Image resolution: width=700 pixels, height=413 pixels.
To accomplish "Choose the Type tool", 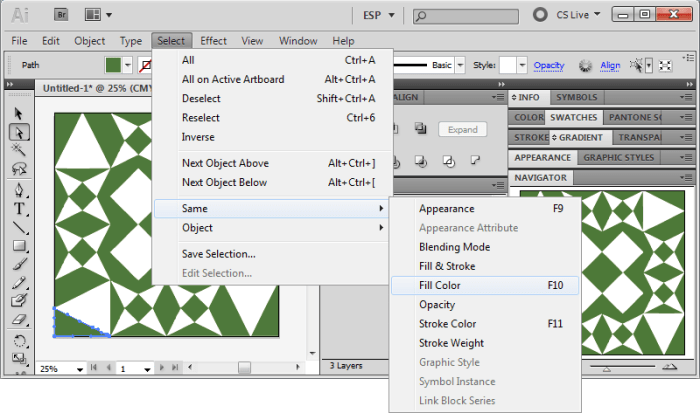I will pos(19,209).
